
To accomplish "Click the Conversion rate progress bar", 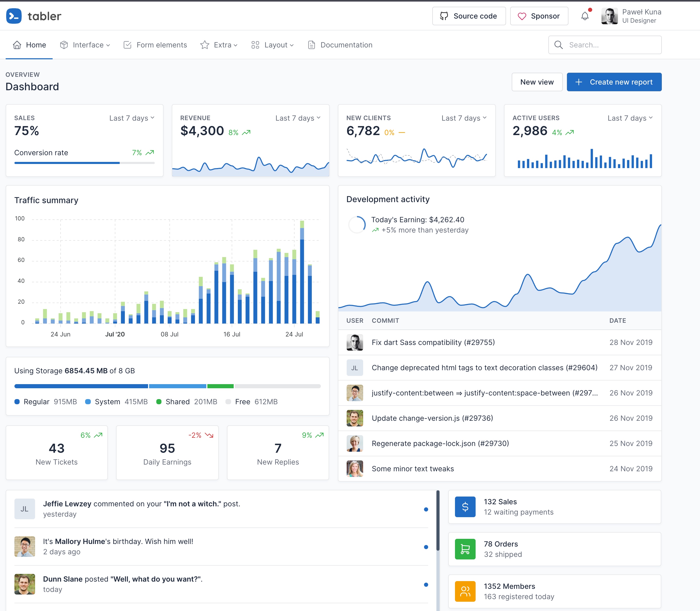I will pyautogui.click(x=84, y=163).
